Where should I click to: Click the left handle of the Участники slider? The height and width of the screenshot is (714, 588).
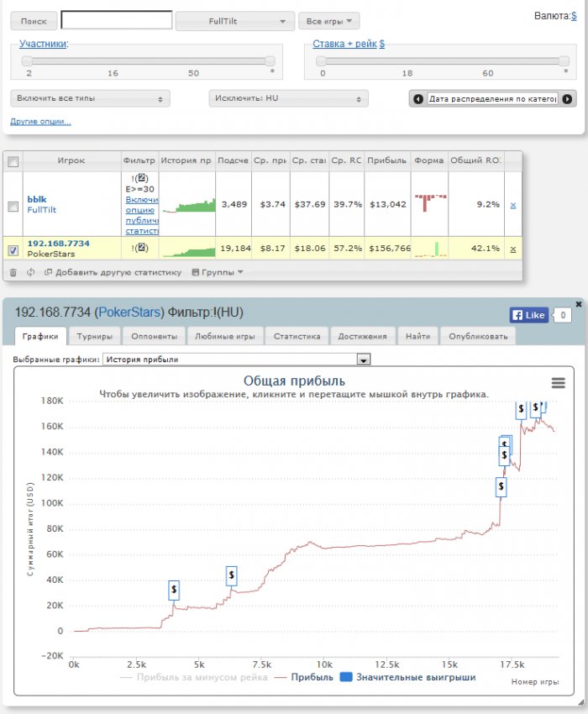pyautogui.click(x=27, y=61)
